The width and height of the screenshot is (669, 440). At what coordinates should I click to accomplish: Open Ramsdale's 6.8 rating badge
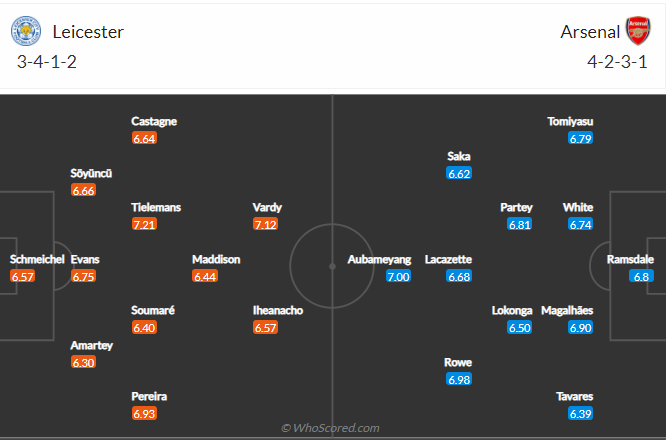coord(641,276)
